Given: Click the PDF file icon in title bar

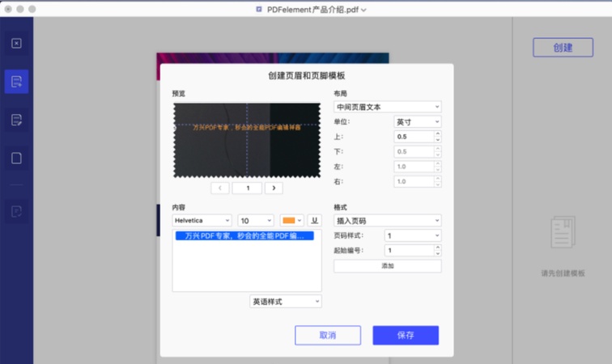Looking at the screenshot, I should tap(259, 10).
